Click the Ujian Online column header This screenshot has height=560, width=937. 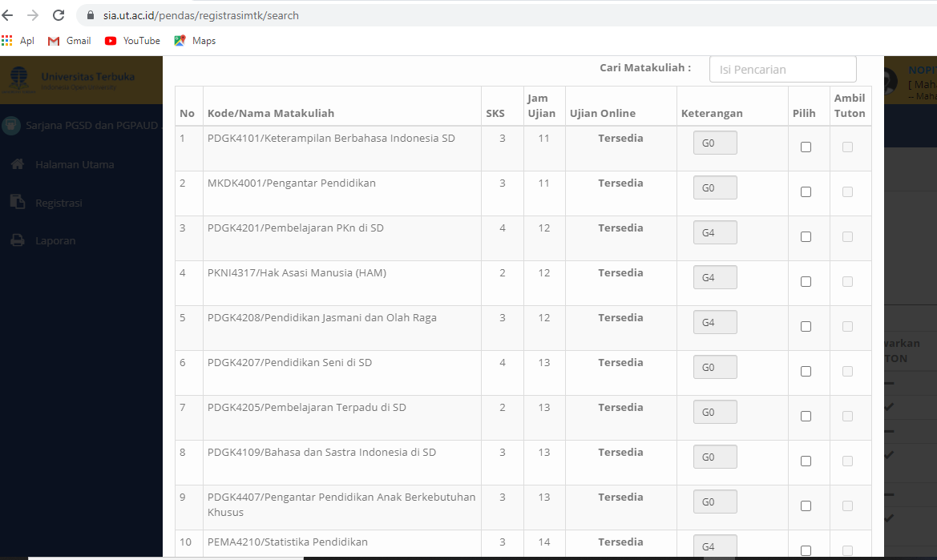603,113
